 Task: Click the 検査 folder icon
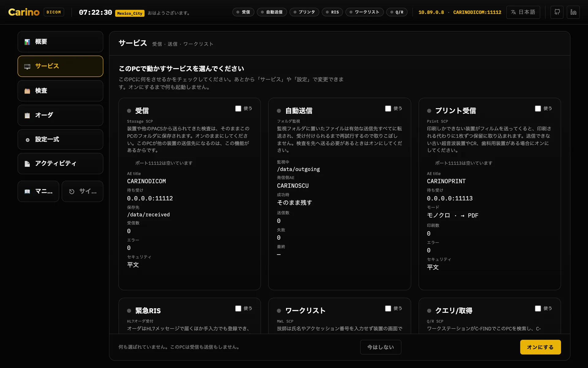coord(27,91)
